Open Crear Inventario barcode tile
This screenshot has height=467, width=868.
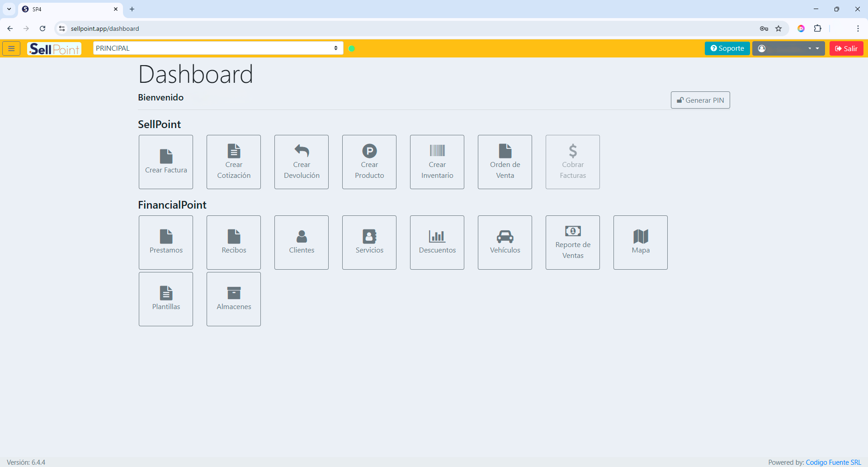[437, 162]
